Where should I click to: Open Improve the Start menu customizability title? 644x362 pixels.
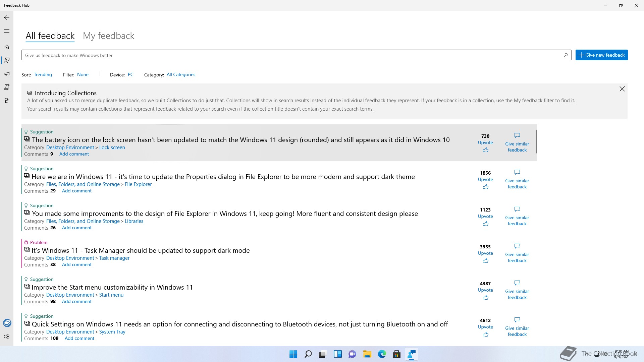[112, 287]
